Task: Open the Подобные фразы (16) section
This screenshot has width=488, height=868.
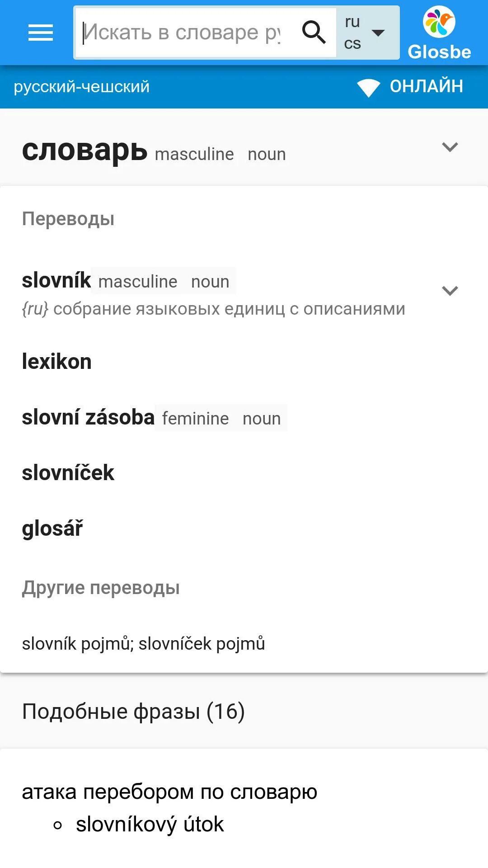Action: tap(133, 712)
